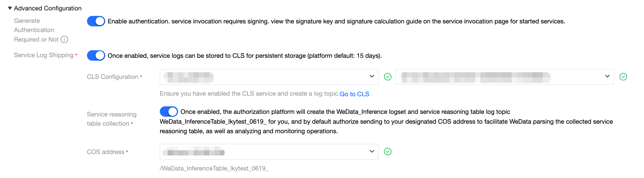The width and height of the screenshot is (644, 178).
Task: Turn off the Service Log Shipping switch
Action: pyautogui.click(x=96, y=55)
